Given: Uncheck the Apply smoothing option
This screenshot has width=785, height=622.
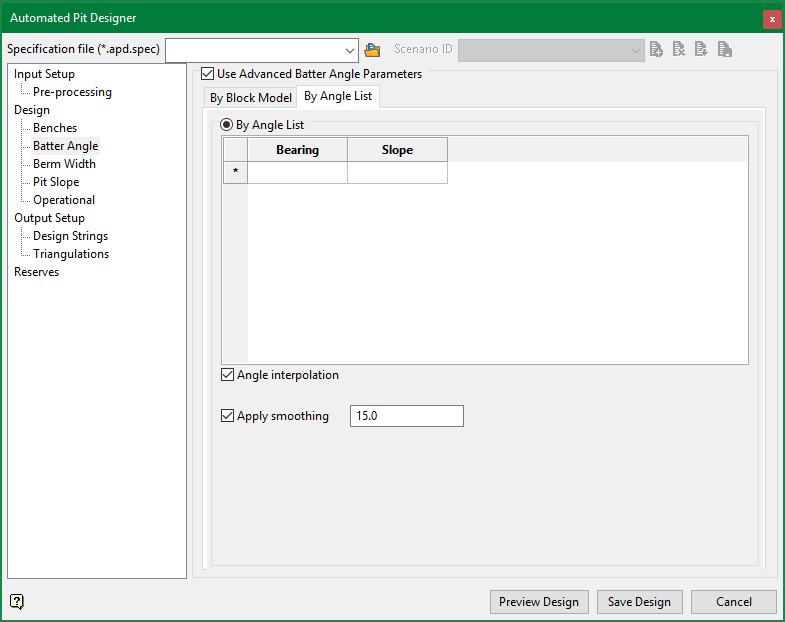Looking at the screenshot, I should click(228, 416).
